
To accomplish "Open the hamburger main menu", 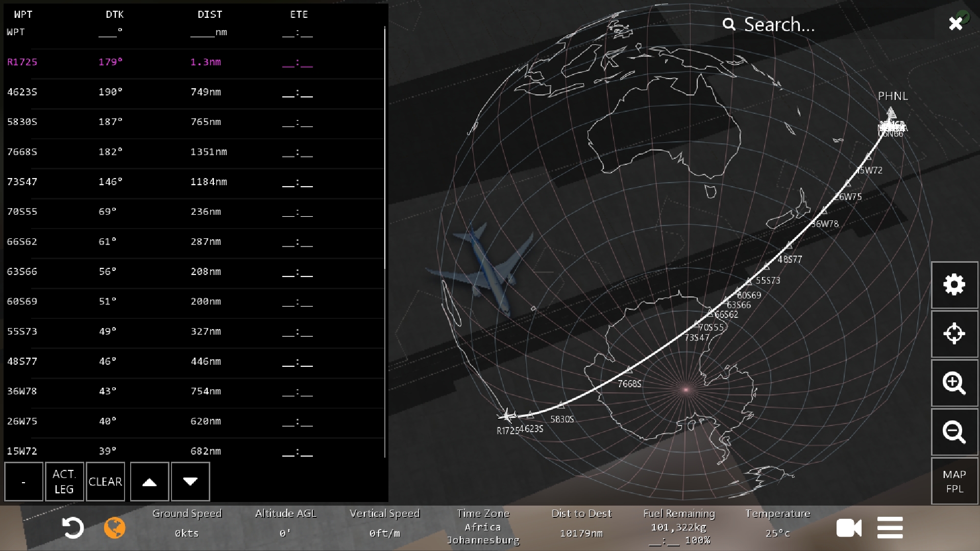I will 890,528.
